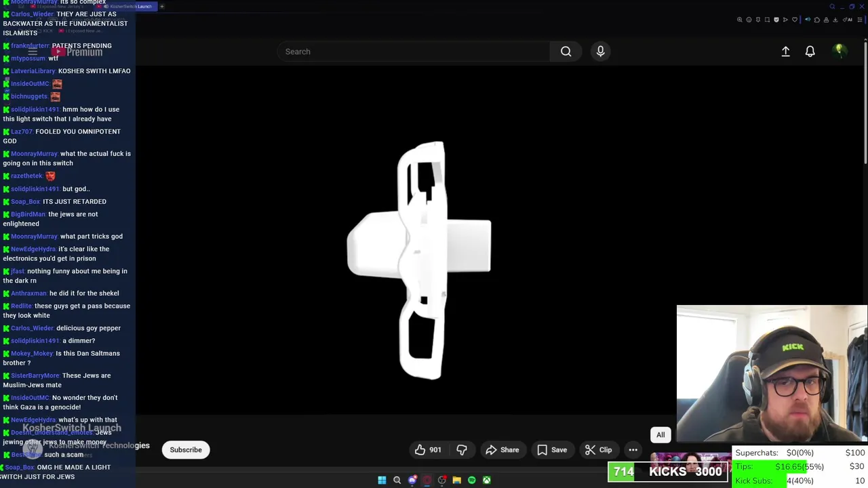Open more actions three-dot menu

633,450
